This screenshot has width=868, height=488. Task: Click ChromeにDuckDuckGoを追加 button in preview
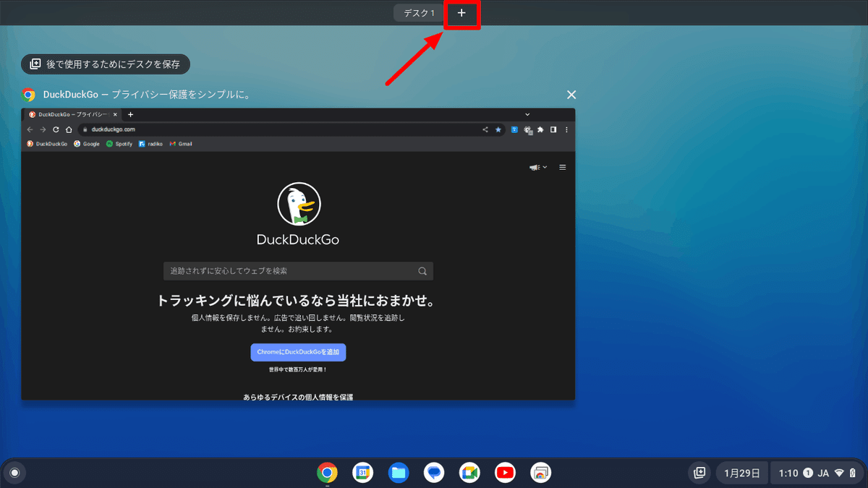tap(298, 352)
